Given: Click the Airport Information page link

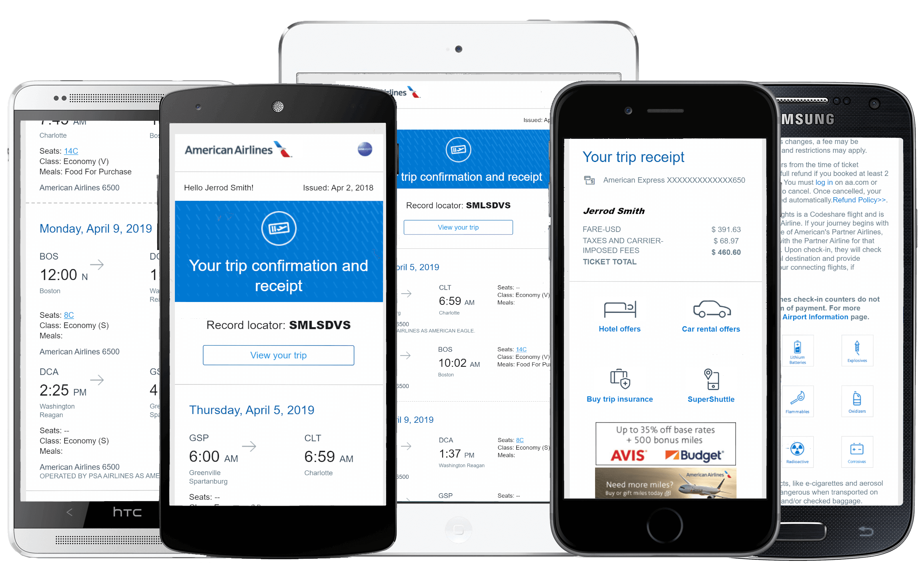Looking at the screenshot, I should (816, 315).
